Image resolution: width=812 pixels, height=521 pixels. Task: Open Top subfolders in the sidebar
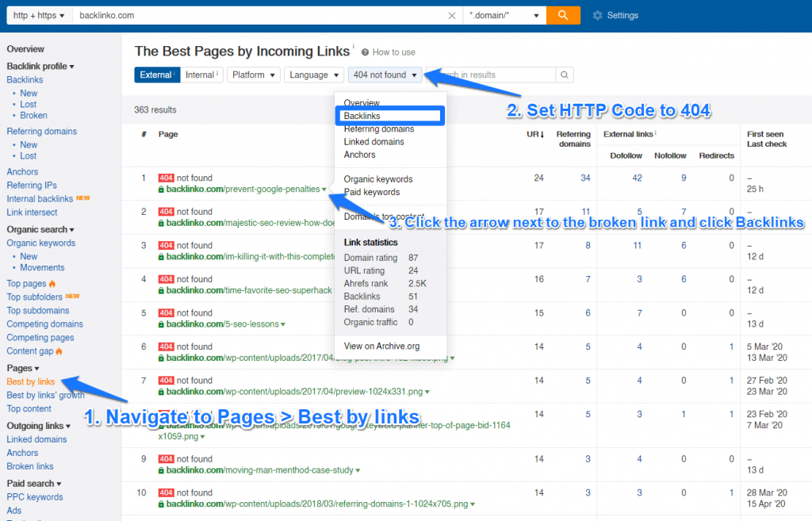coord(34,297)
